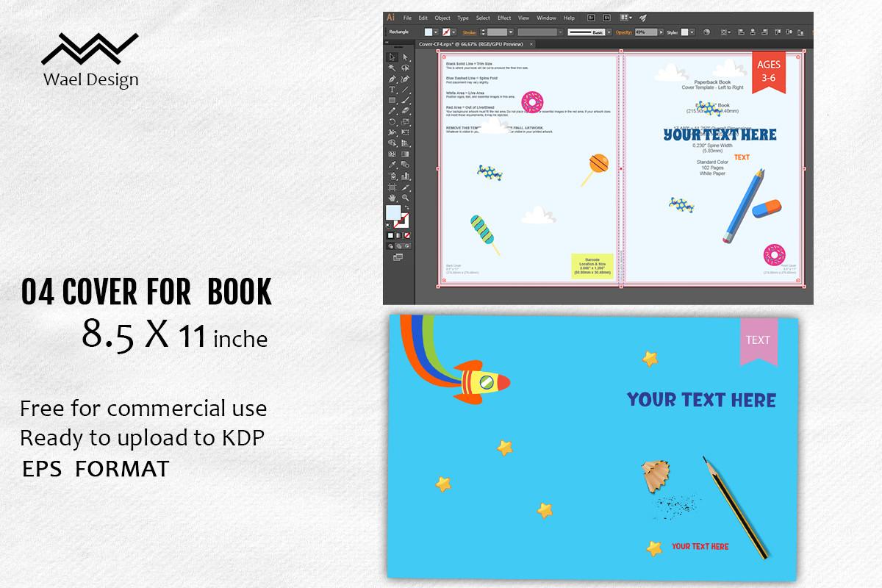Select the Symbol Sprayer tool

click(392, 176)
